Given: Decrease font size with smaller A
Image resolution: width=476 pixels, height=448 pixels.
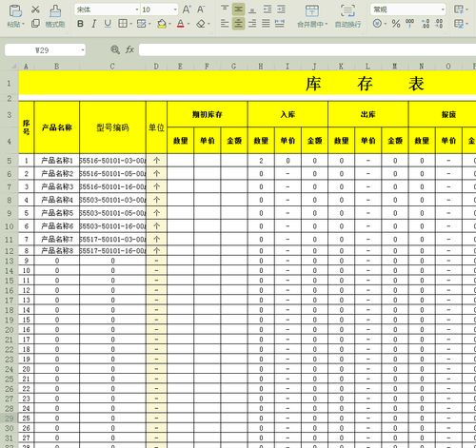Looking at the screenshot, I should point(201,10).
